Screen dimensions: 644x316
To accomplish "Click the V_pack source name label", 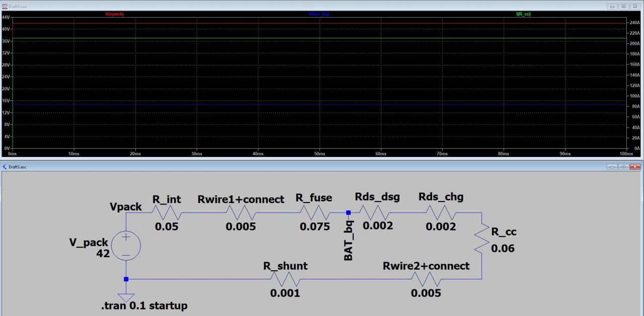I will coord(89,243).
